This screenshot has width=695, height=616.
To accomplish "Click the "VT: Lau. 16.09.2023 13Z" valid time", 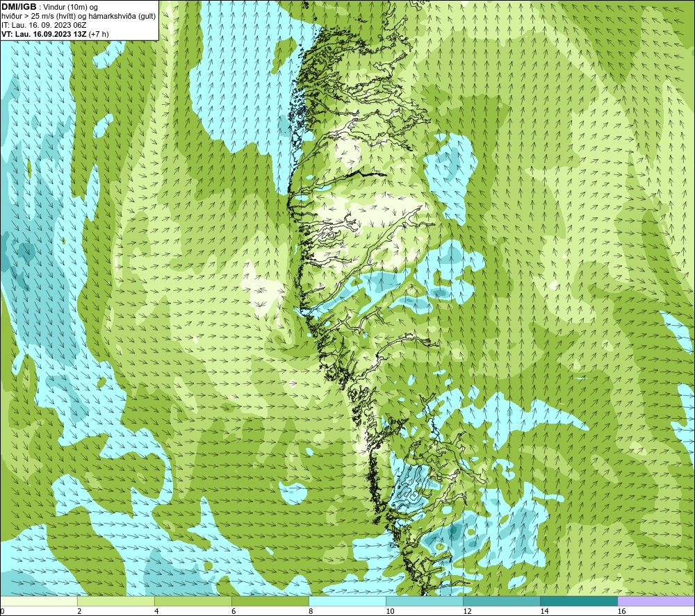I will (x=44, y=34).
